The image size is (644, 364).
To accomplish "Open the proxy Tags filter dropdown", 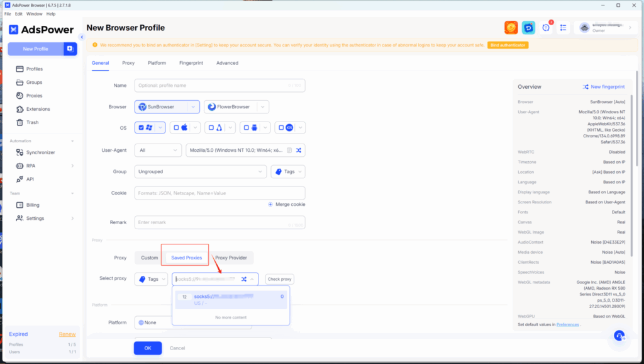I will click(151, 279).
